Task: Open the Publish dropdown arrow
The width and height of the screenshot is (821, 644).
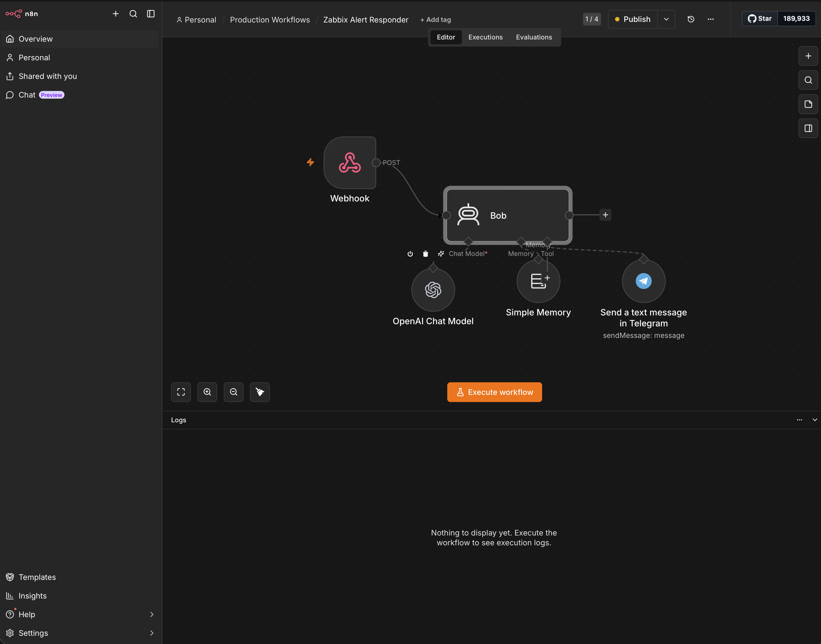Action: pyautogui.click(x=666, y=19)
